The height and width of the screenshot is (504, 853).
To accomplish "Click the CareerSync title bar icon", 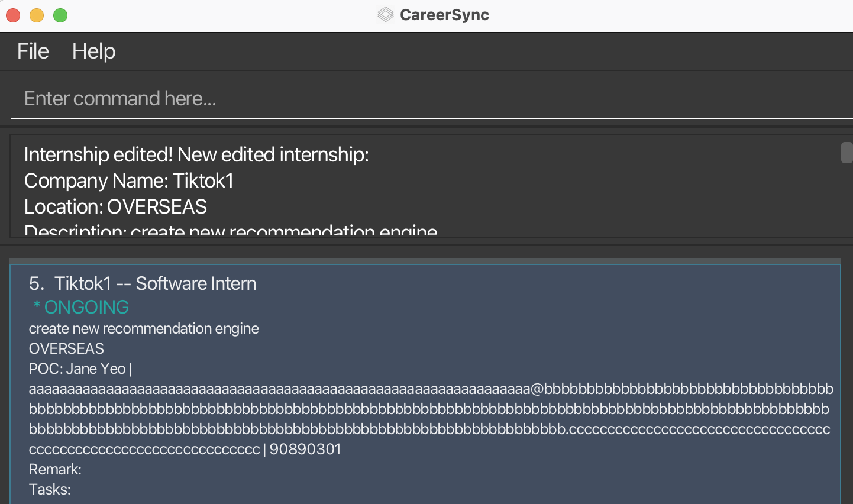I will point(385,15).
